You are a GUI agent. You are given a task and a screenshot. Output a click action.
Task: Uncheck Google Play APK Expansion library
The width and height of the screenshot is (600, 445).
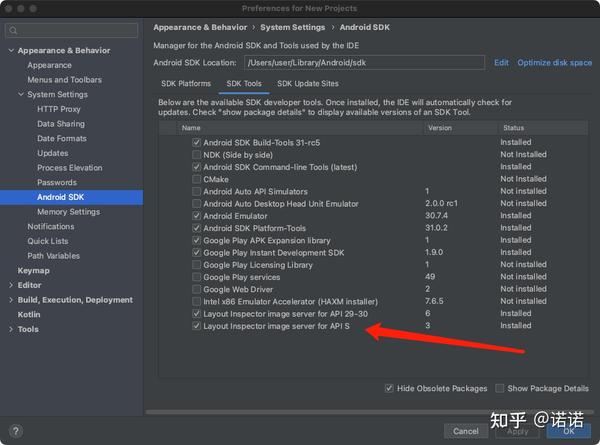(x=196, y=240)
